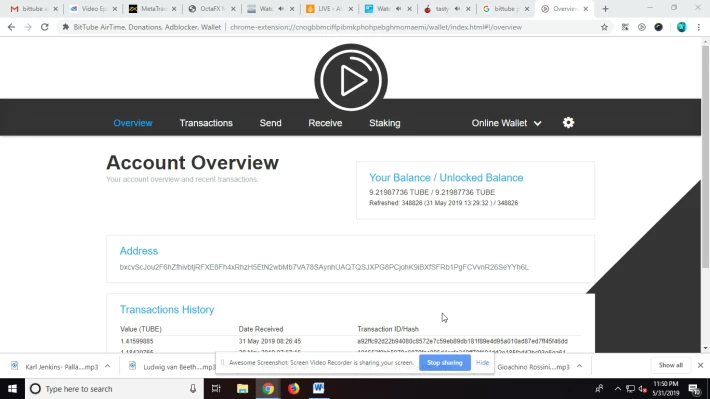Click the dark round extension icon
Screen dimensions: 710x399
pyautogui.click(x=658, y=27)
